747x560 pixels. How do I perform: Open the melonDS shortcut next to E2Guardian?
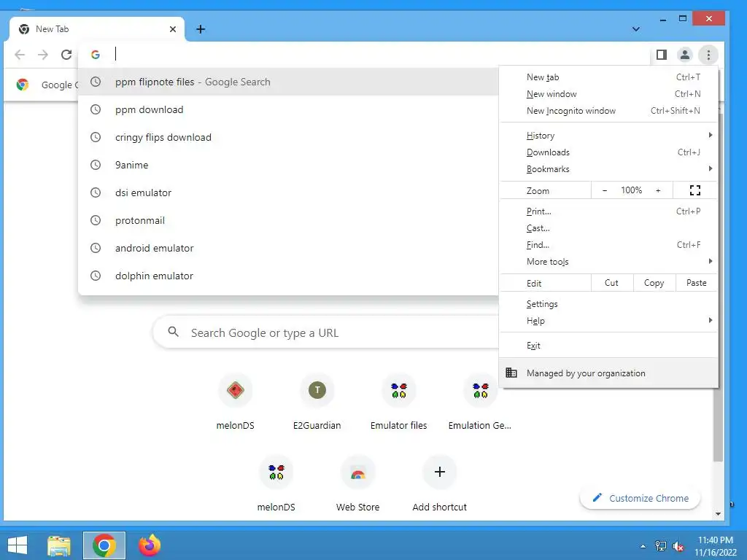(236, 402)
